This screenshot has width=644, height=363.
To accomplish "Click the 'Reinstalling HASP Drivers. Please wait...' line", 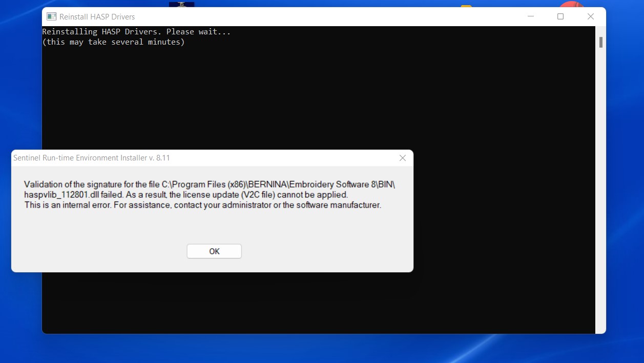I will (x=136, y=32).
